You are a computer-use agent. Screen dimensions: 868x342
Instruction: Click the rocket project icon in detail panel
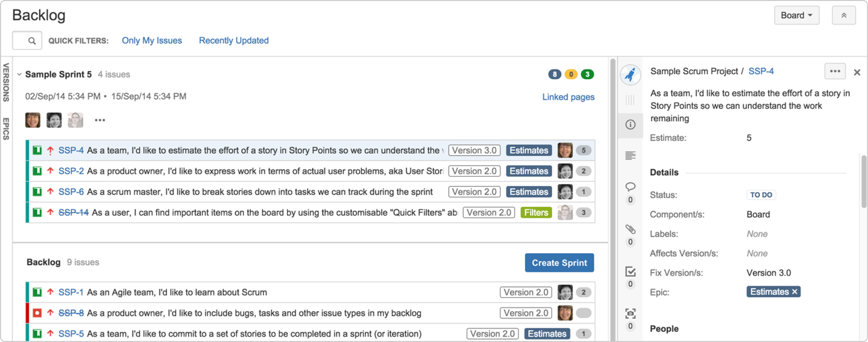[631, 74]
